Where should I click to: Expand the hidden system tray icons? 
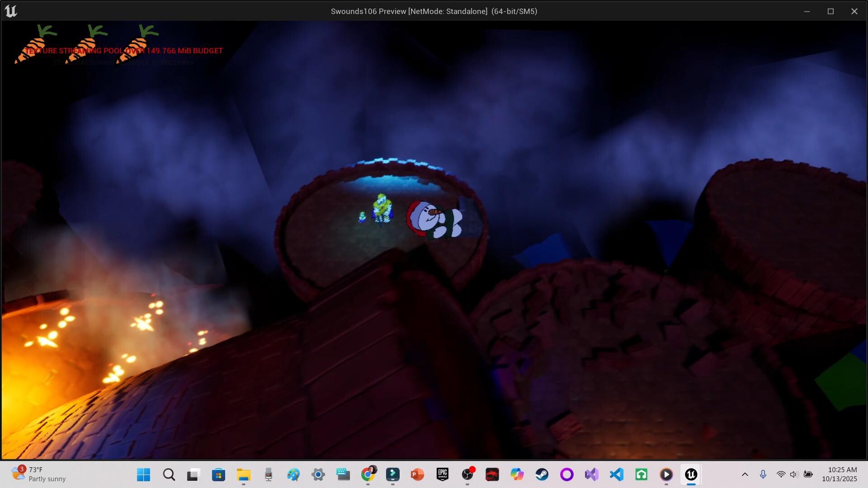745,475
